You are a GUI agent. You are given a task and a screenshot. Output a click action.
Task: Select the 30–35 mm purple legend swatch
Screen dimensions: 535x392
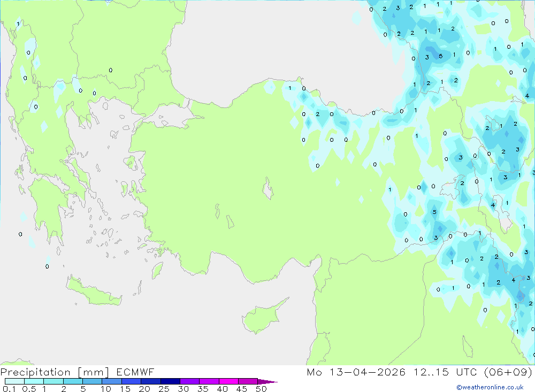tap(190, 381)
